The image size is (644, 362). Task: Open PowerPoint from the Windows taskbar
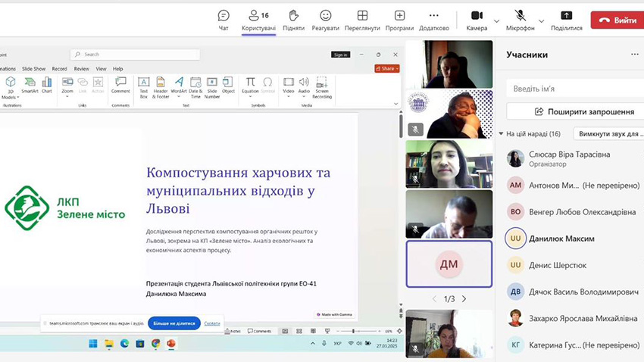(x=171, y=343)
